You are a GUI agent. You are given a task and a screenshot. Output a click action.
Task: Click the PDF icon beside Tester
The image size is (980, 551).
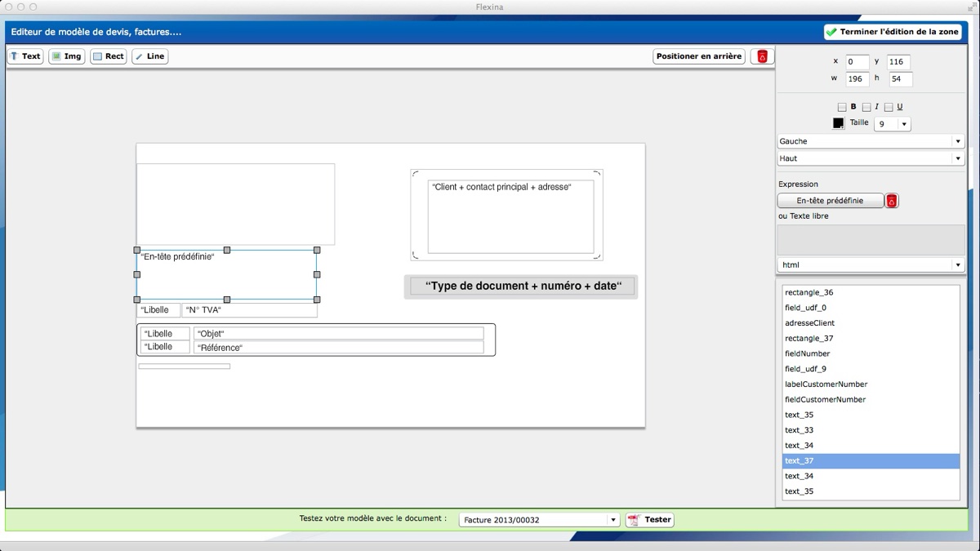click(633, 519)
